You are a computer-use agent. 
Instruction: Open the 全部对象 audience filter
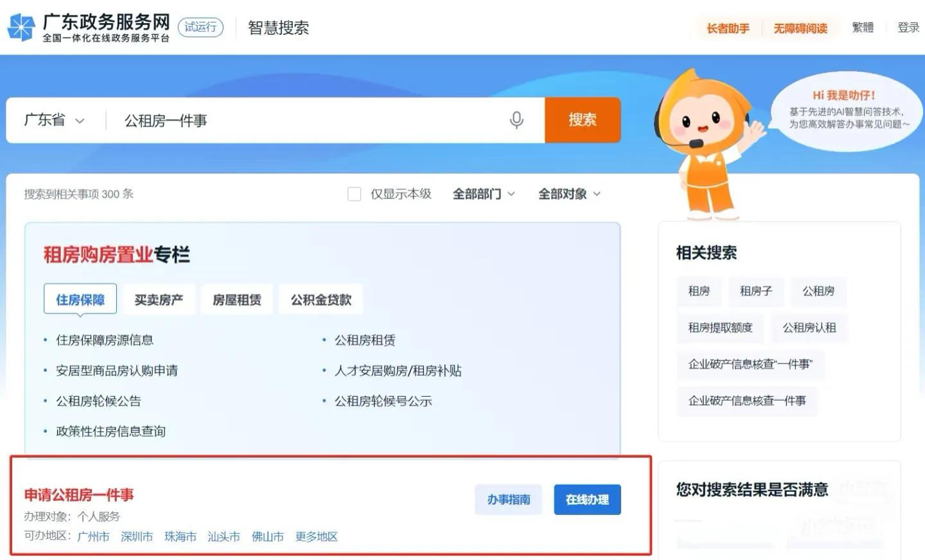tap(568, 193)
